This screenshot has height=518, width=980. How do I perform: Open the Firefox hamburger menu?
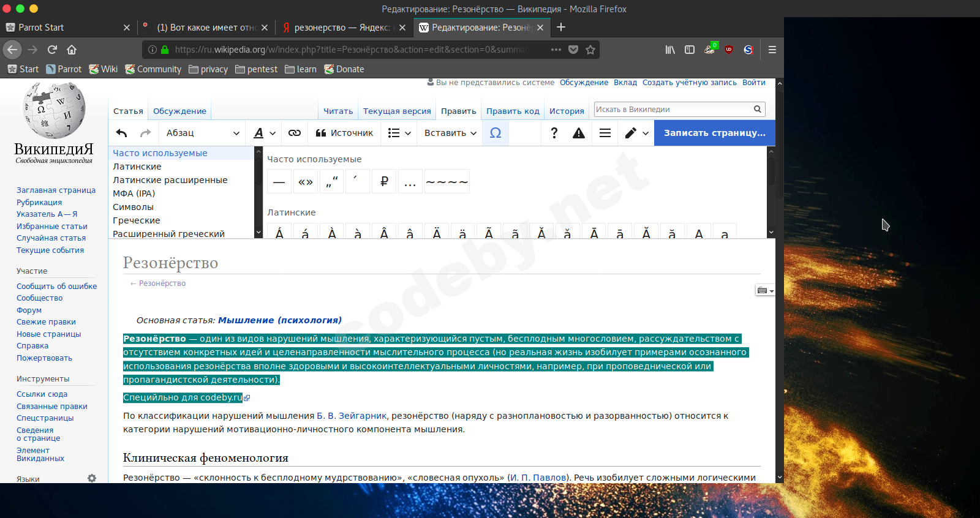[x=772, y=50]
